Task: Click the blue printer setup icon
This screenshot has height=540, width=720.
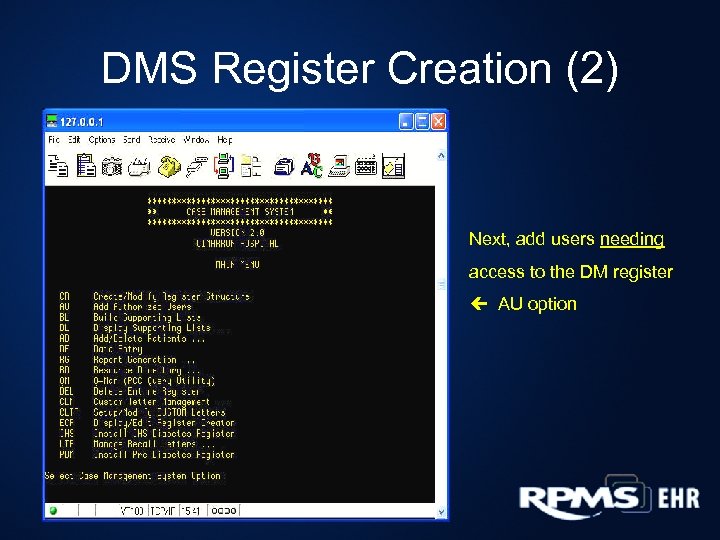Action: [284, 167]
